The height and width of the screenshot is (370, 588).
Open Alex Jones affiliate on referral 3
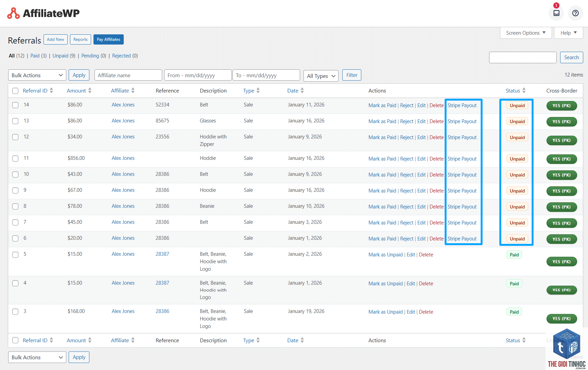[x=123, y=311]
